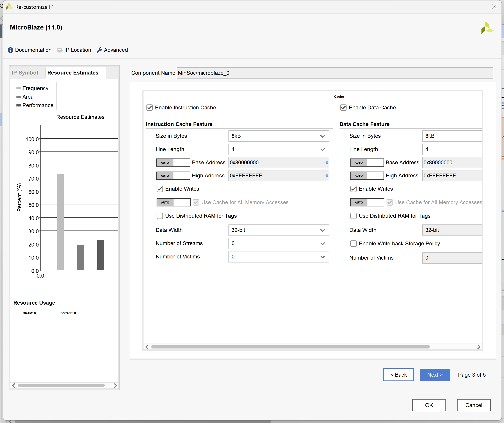The height and width of the screenshot is (423, 504).
Task: Switch to the IP Symbol tab
Action: click(x=25, y=73)
